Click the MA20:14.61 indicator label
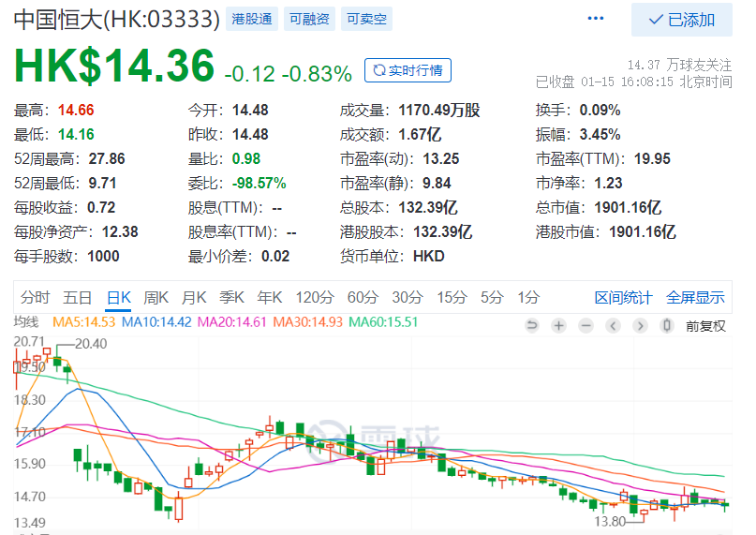 [232, 321]
